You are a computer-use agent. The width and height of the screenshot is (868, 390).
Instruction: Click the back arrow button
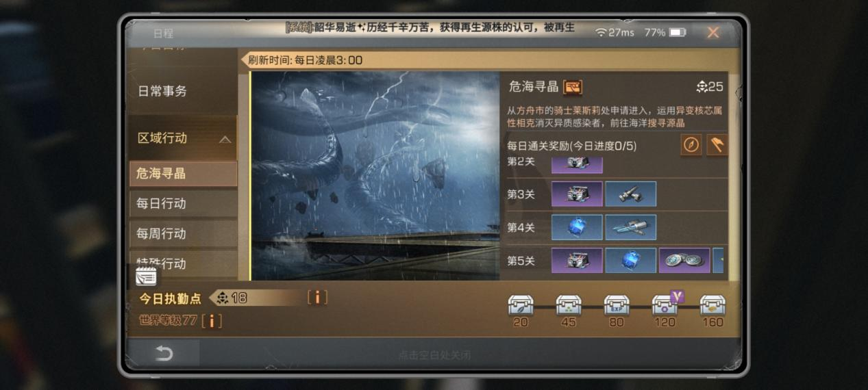(164, 354)
